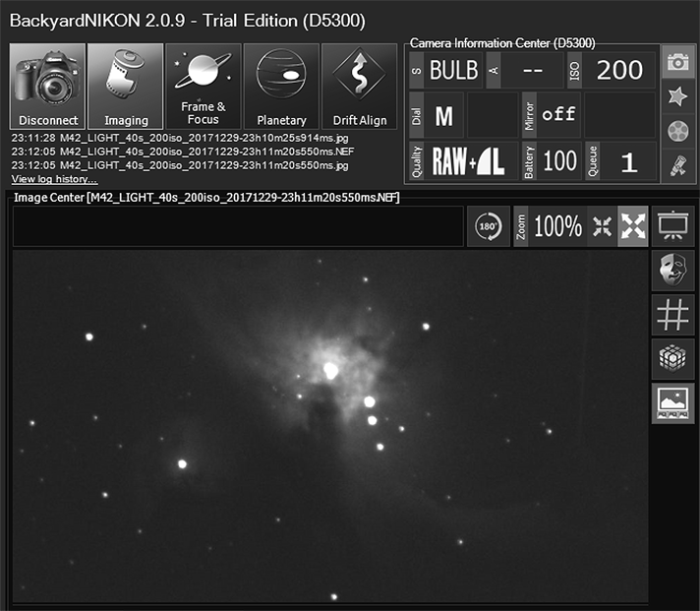
Task: Click the color cube icon
Action: pyautogui.click(x=672, y=359)
